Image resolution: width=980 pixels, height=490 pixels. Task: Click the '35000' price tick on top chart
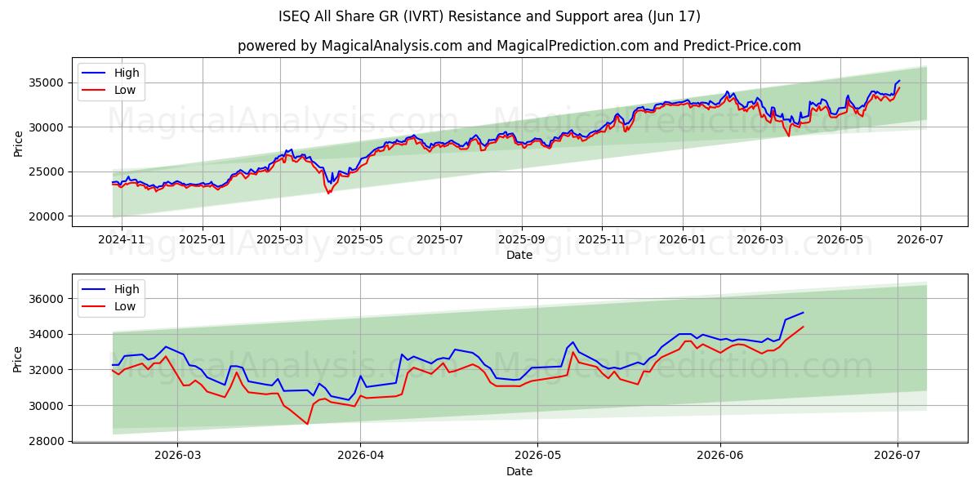click(47, 82)
